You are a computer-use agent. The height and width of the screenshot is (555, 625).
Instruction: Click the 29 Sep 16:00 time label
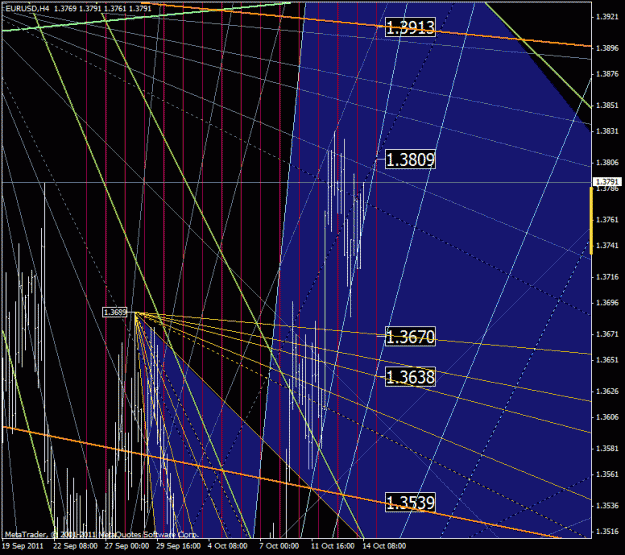[178, 546]
